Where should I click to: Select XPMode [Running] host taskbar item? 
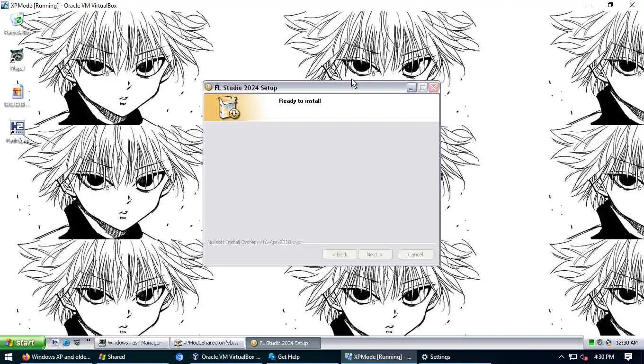pyautogui.click(x=378, y=357)
